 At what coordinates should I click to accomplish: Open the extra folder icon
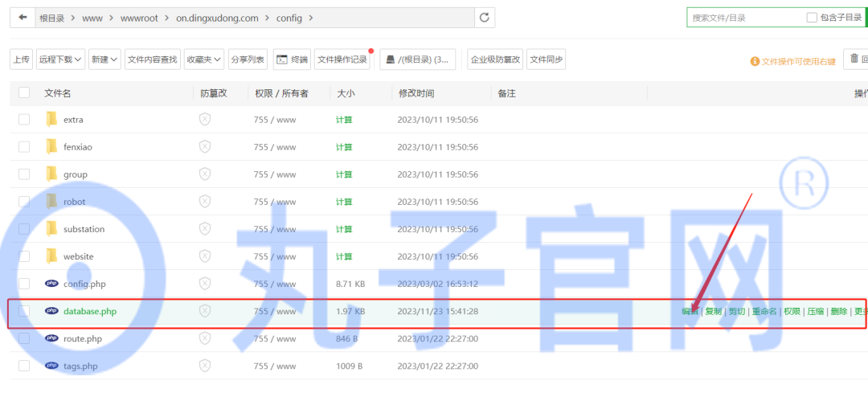tap(51, 119)
